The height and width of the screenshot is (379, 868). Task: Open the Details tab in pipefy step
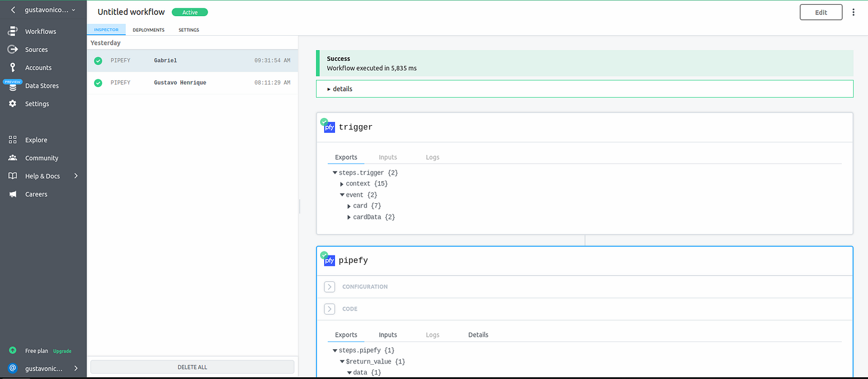coord(478,335)
